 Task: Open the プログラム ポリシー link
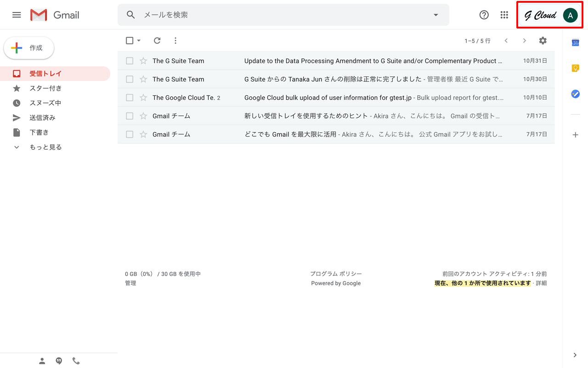pyautogui.click(x=336, y=274)
